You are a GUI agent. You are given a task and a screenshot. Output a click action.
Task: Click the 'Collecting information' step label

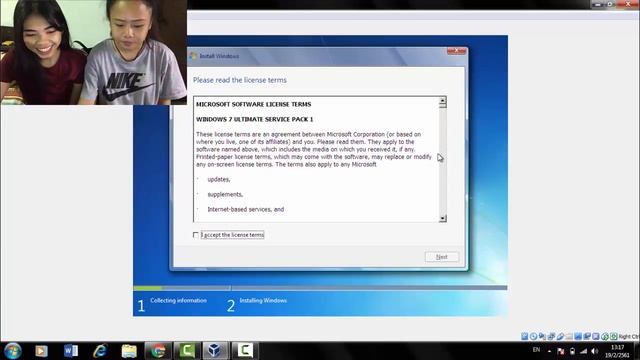178,300
